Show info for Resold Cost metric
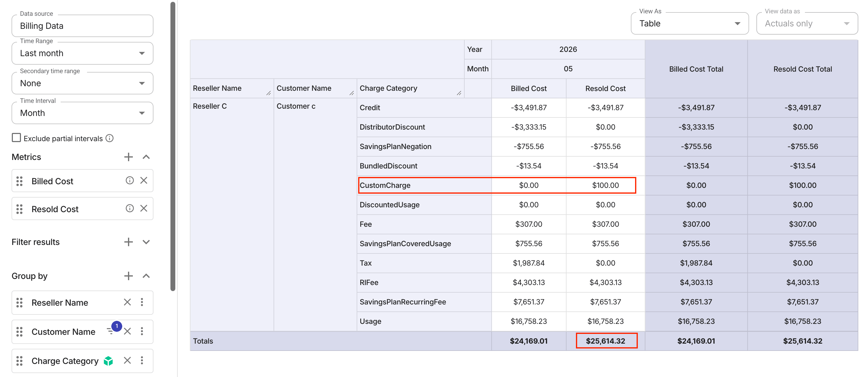Viewport: 868px width, 377px height. click(x=130, y=209)
